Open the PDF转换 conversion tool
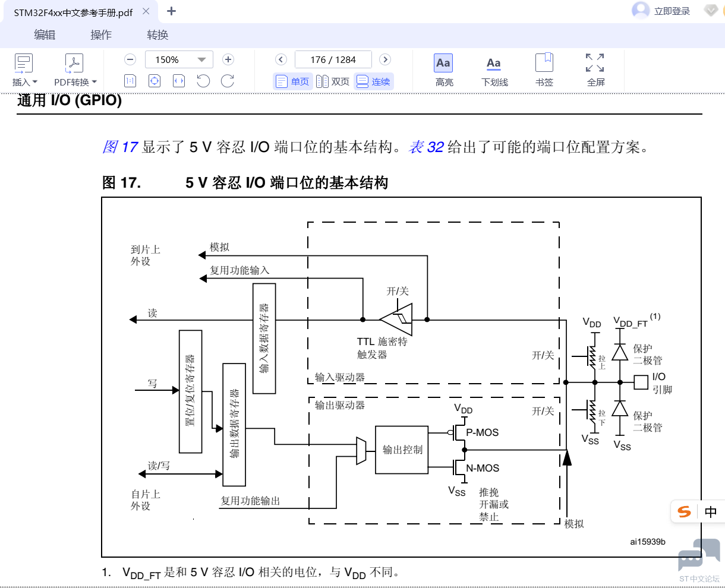 [75, 70]
